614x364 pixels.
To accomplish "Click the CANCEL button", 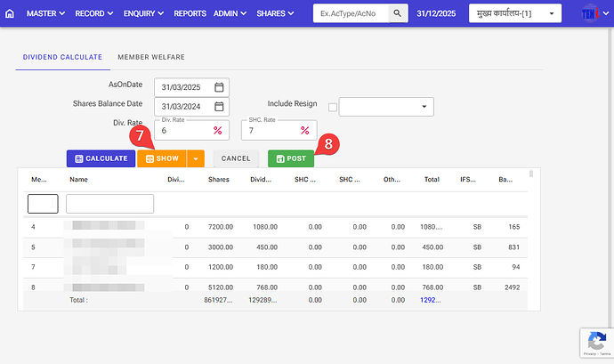I will click(x=236, y=158).
